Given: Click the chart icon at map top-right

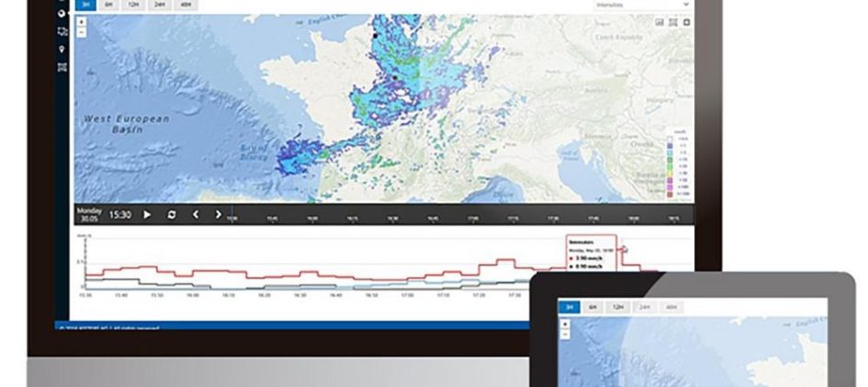Looking at the screenshot, I should point(659,21).
